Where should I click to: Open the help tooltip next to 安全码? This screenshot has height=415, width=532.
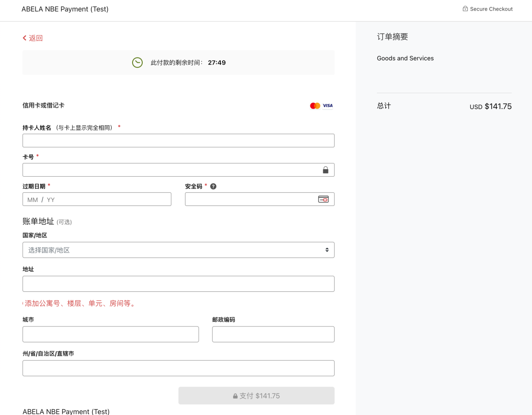click(213, 186)
